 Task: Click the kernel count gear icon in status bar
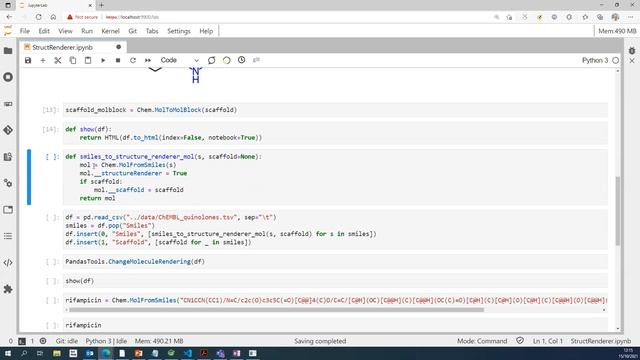pos(43,341)
